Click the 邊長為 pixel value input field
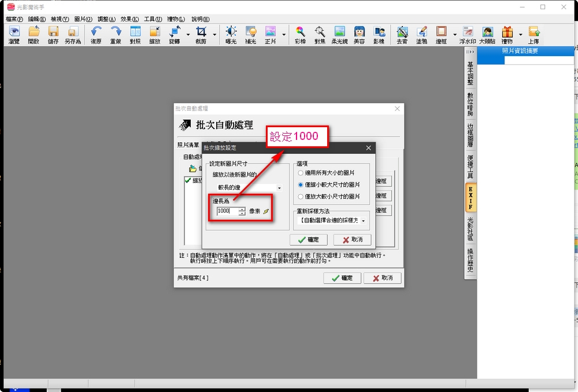Screen dimensions: 578x392 [x=227, y=212]
